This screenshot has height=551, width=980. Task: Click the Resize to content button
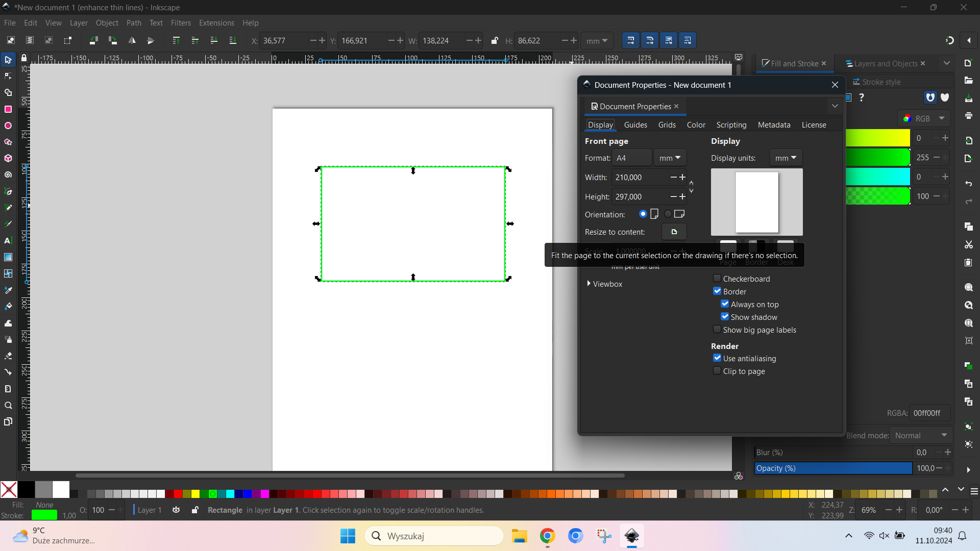click(674, 232)
